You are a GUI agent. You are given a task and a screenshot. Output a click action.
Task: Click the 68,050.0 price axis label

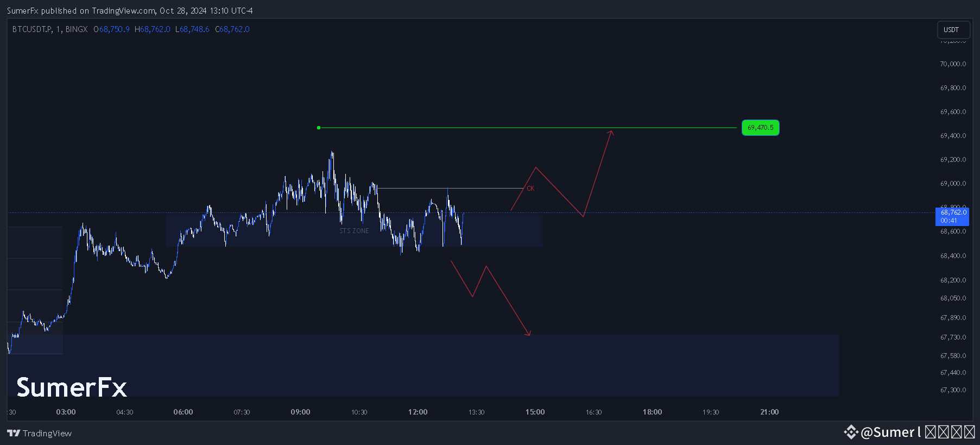pyautogui.click(x=953, y=298)
